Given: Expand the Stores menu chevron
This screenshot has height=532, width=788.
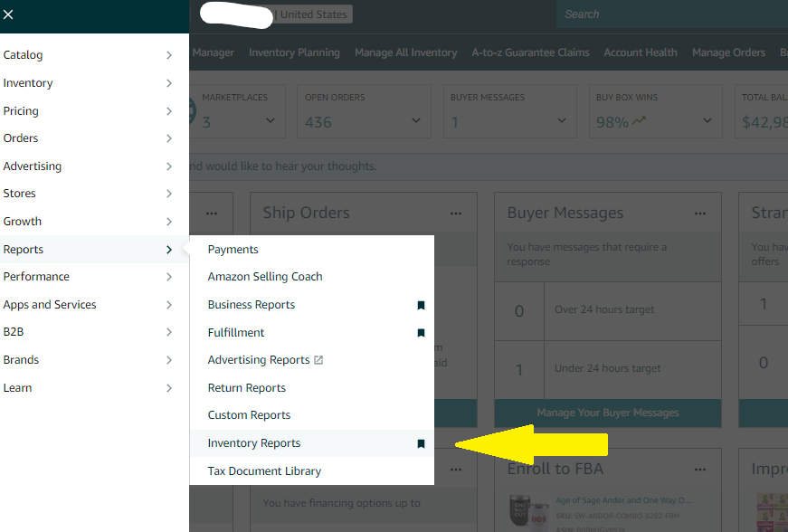Looking at the screenshot, I should pos(169,194).
